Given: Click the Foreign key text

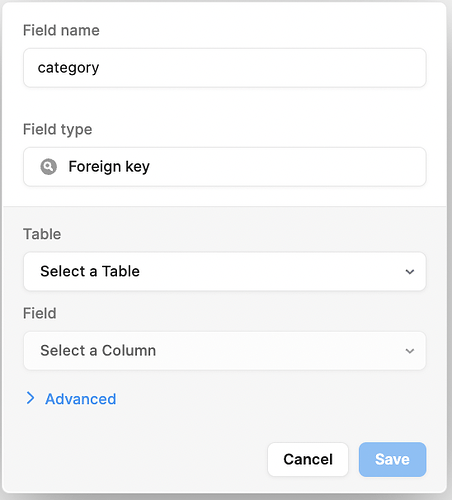Looking at the screenshot, I should point(109,167).
